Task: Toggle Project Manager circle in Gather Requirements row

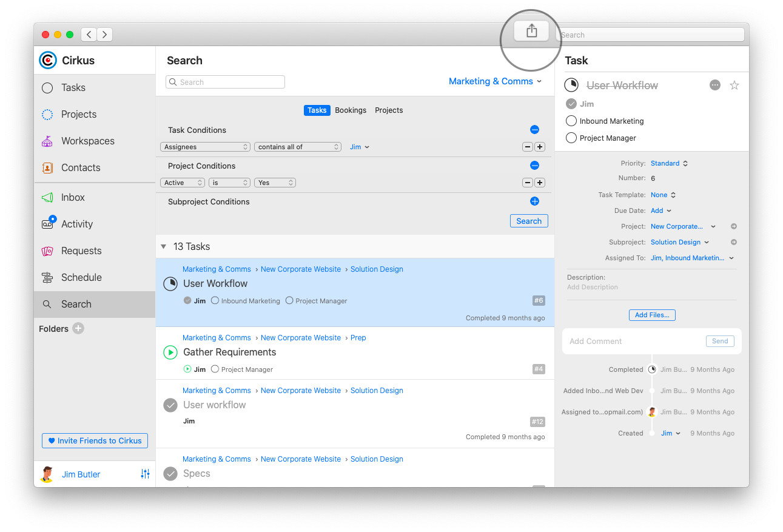Action: [215, 369]
